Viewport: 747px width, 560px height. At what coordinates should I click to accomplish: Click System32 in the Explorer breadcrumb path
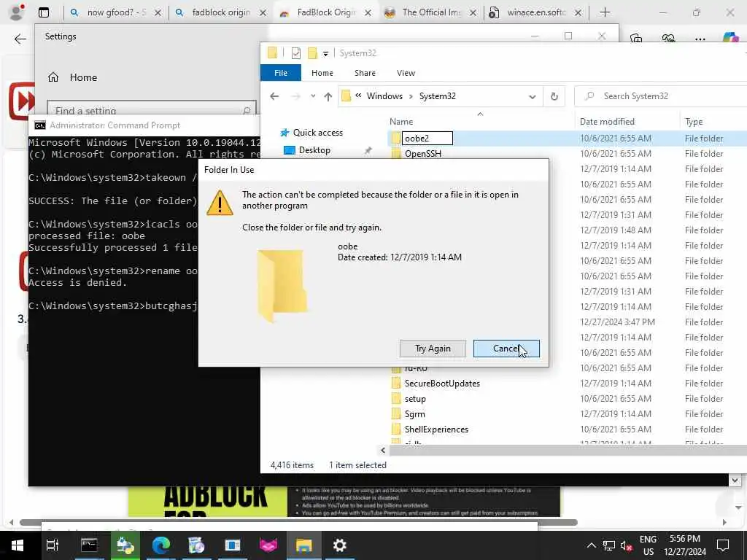(438, 96)
